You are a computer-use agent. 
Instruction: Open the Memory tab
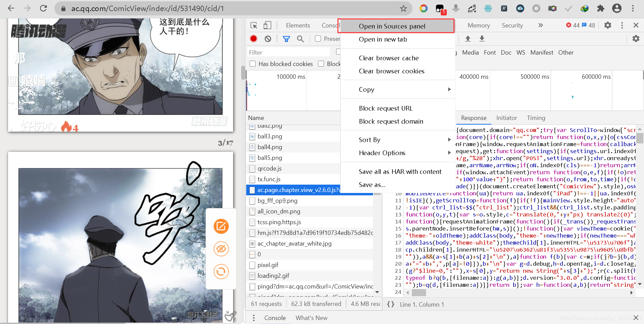[x=479, y=25]
